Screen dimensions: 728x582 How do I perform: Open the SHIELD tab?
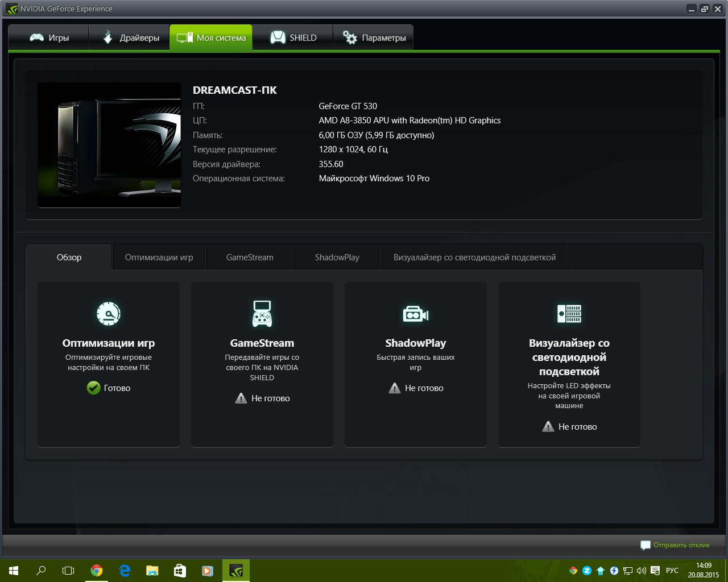coord(293,38)
